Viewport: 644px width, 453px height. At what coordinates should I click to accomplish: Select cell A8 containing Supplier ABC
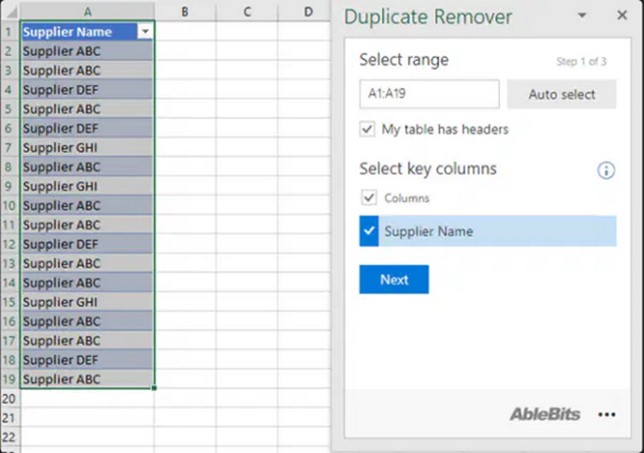pyautogui.click(x=87, y=167)
